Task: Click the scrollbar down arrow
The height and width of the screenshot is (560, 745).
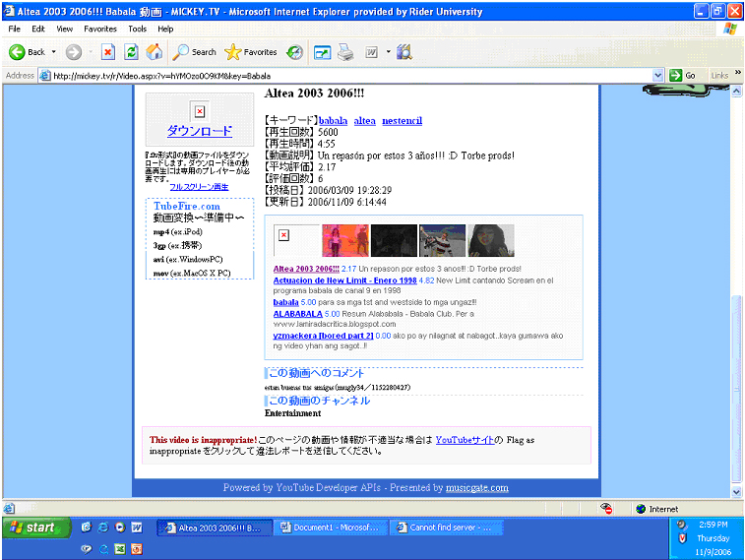Action: (736, 492)
